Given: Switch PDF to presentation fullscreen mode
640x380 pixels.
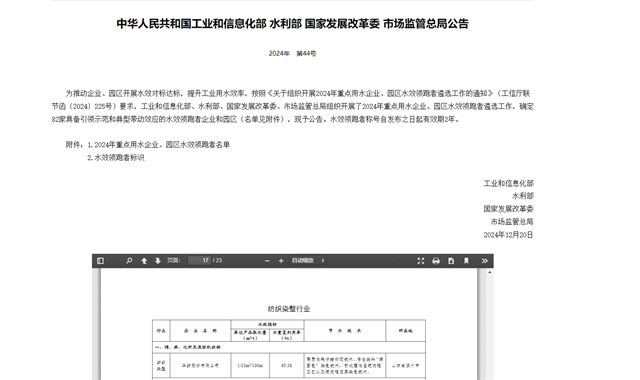Looking at the screenshot, I should 421,261.
